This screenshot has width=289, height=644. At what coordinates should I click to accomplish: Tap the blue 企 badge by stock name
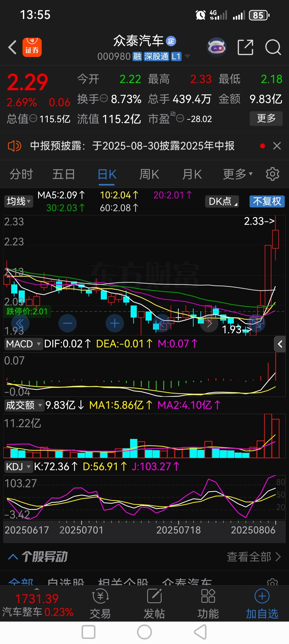(x=171, y=41)
